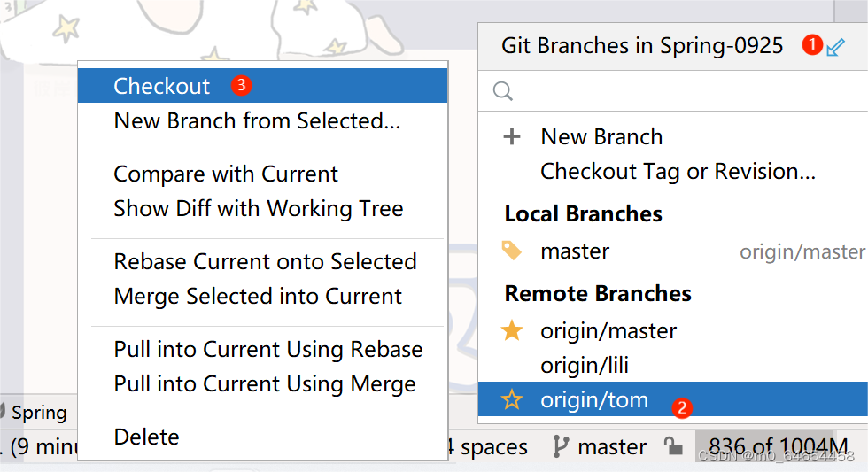The height and width of the screenshot is (472, 868).
Task: Focus the branch search field
Action: tap(672, 90)
